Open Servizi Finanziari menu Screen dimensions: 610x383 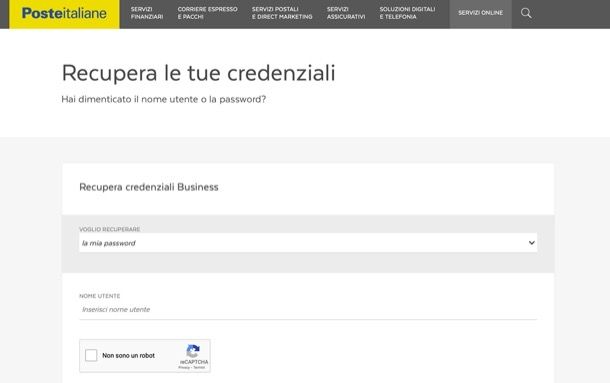click(147, 13)
